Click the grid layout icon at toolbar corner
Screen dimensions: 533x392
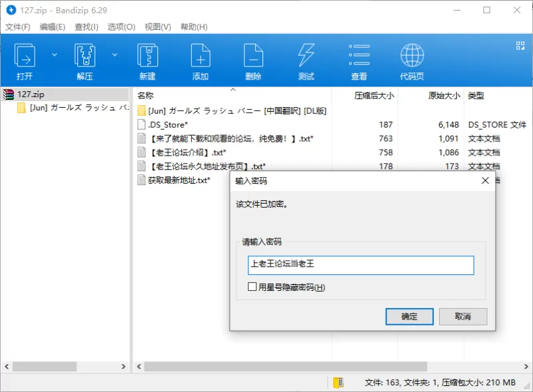(x=520, y=45)
